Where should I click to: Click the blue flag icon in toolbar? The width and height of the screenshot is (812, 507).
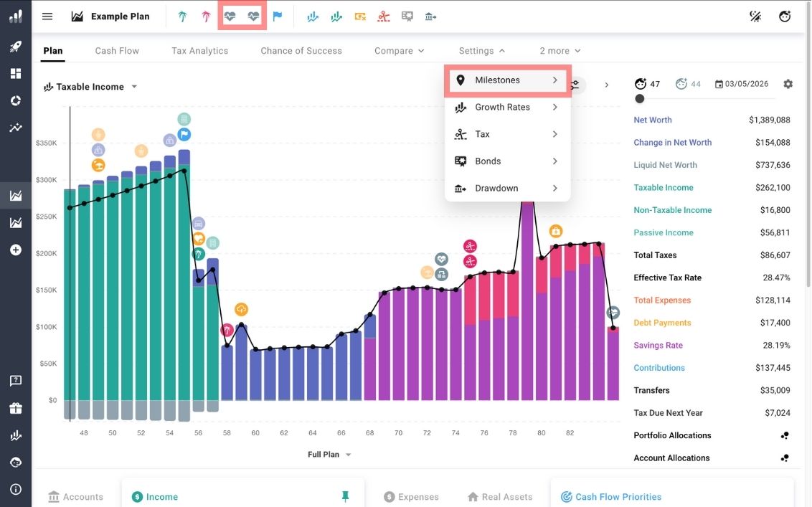pos(278,16)
